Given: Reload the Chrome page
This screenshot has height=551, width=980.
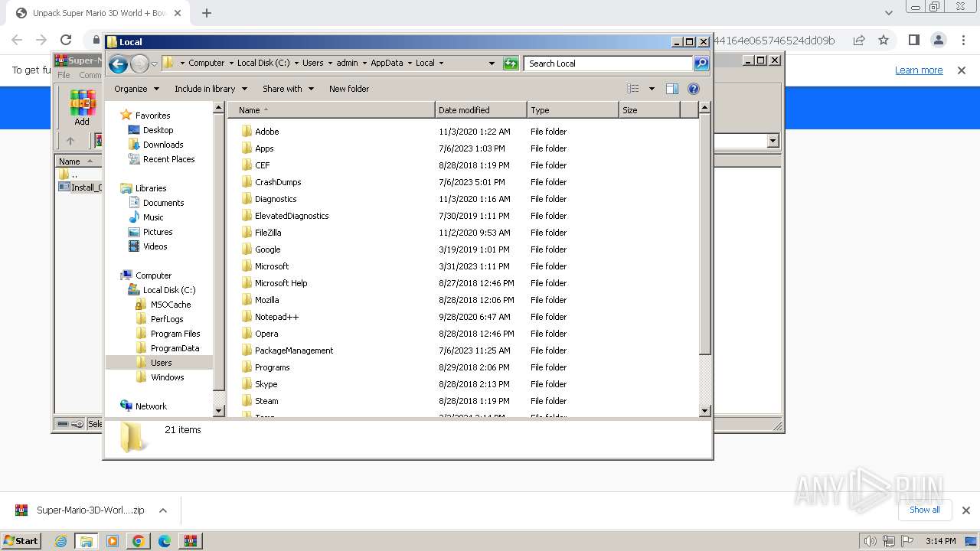Looking at the screenshot, I should (66, 40).
